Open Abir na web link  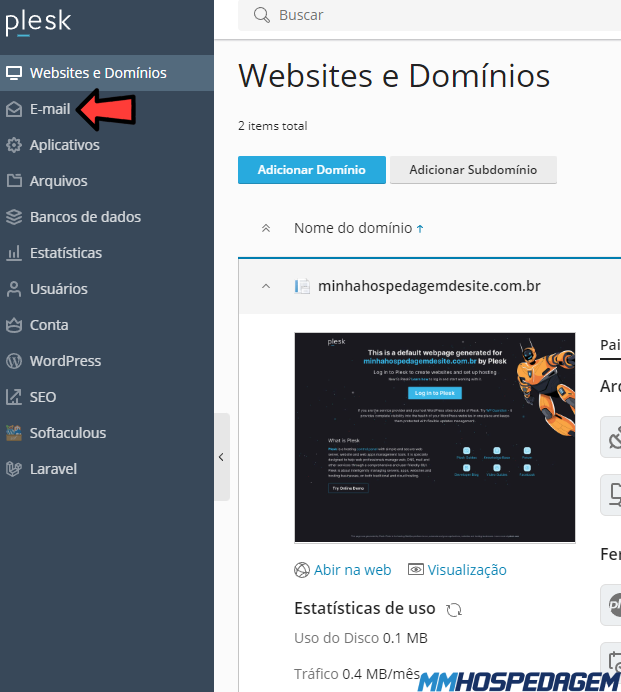tap(352, 570)
